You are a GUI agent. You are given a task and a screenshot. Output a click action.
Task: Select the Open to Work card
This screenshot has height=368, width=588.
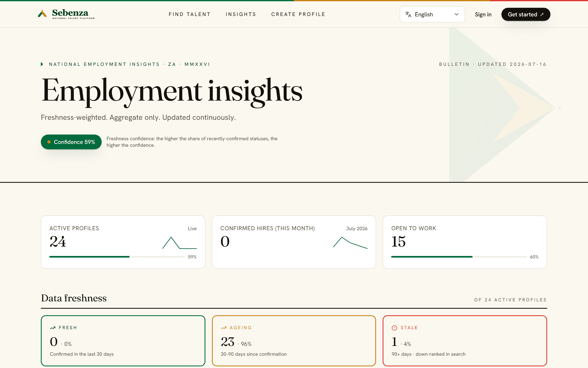[x=464, y=242]
